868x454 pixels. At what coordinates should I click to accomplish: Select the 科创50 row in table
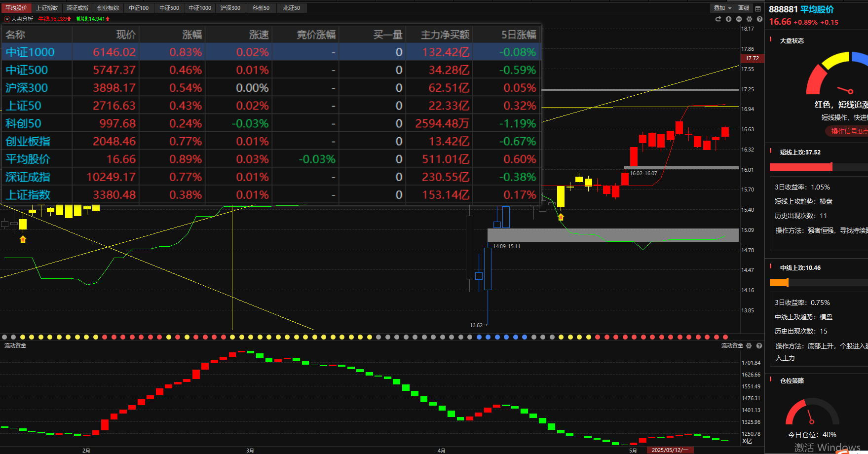coord(272,123)
